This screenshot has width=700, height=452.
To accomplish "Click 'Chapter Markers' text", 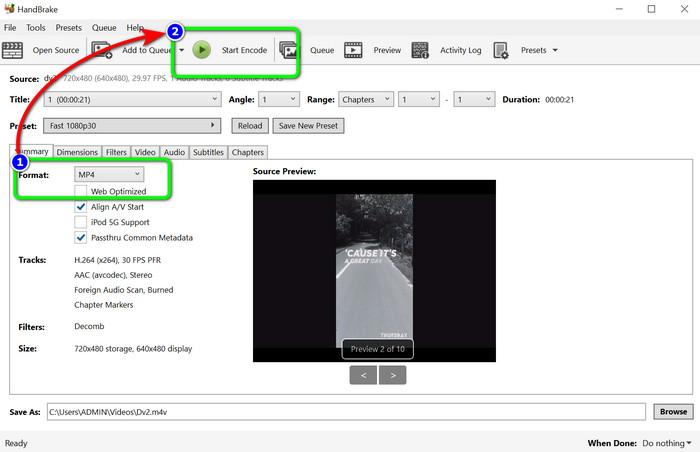I will pyautogui.click(x=104, y=305).
